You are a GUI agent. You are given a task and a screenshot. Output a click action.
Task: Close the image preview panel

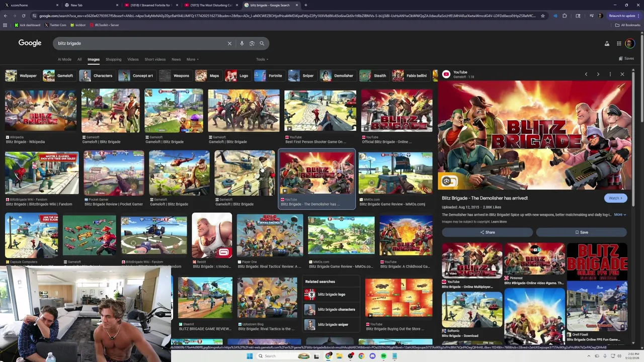[x=622, y=74]
